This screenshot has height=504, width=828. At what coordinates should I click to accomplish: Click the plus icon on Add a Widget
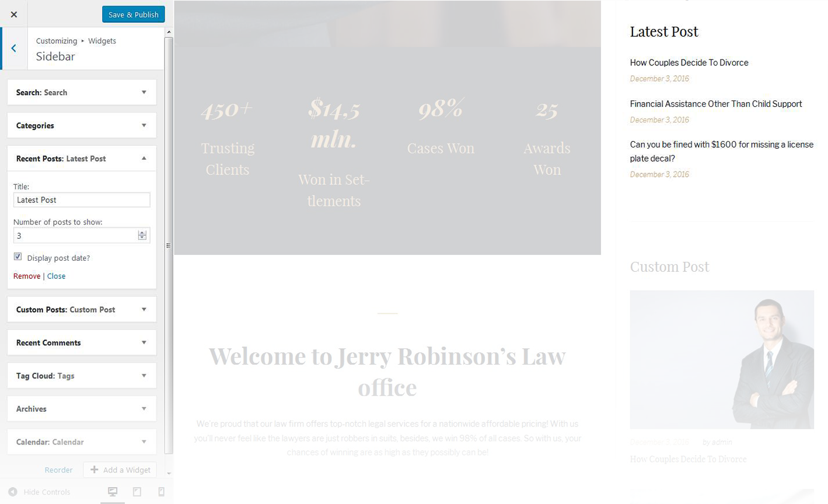(94, 470)
